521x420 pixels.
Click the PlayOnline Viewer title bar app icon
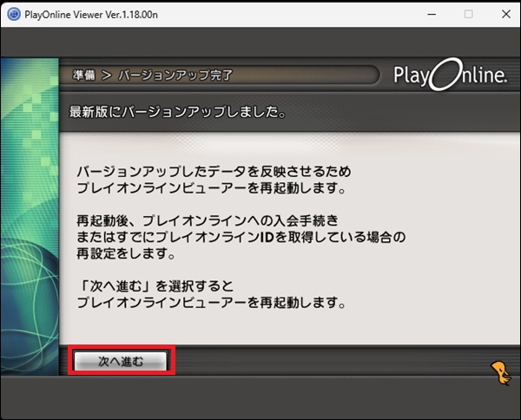tap(14, 14)
